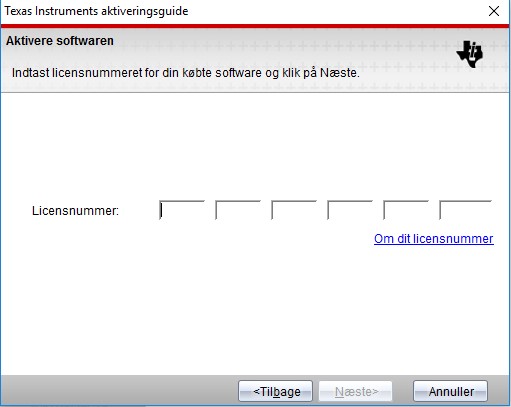Screen dimensions: 511x407
Task: Open the 'Om dit licensnummer' link
Action: (x=433, y=239)
